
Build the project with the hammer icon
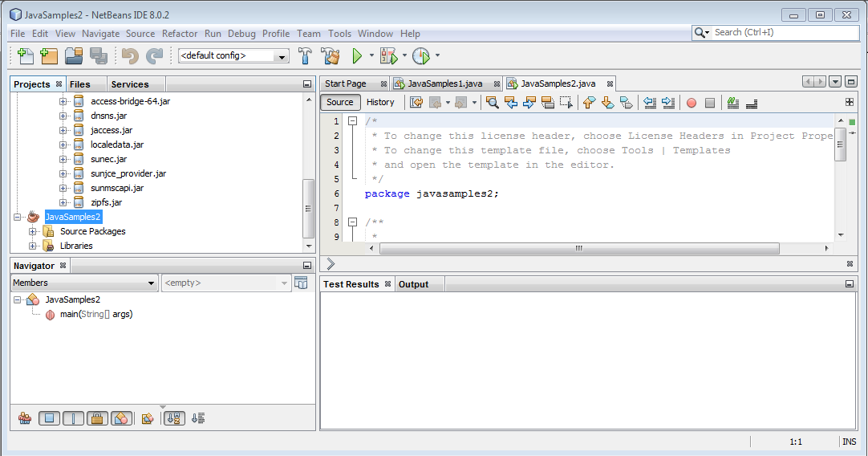(306, 56)
